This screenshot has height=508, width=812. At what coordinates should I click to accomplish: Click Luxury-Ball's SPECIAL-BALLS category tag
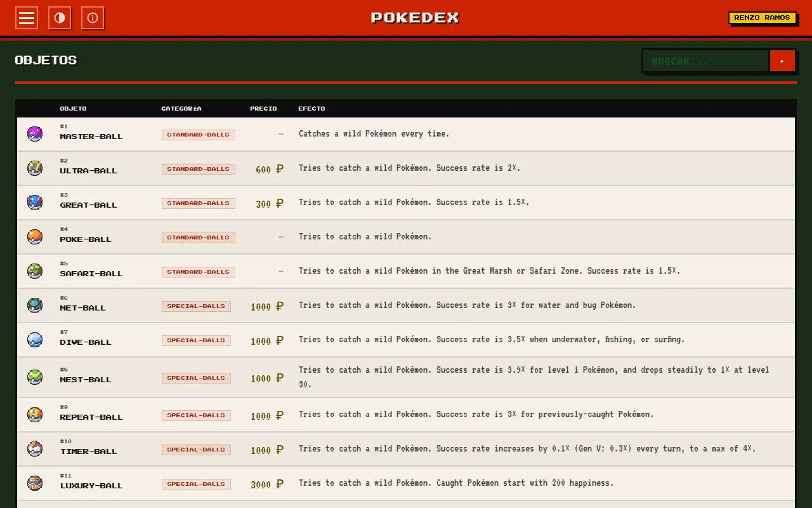(196, 484)
